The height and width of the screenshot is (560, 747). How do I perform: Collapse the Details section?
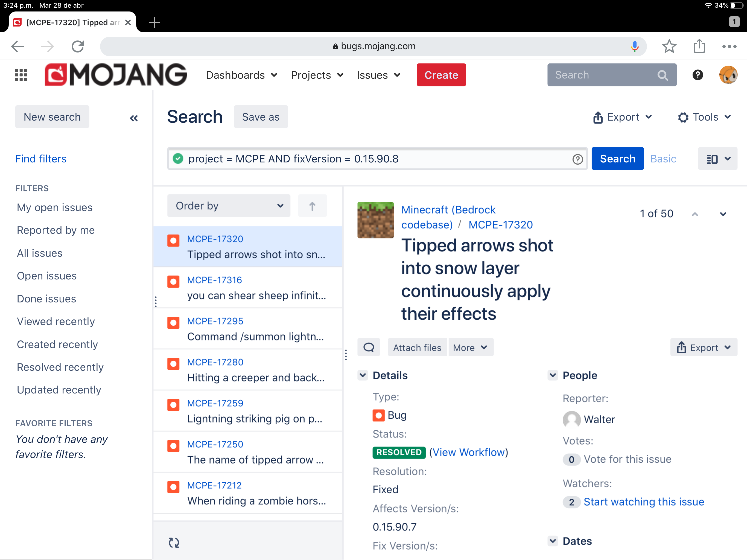point(363,375)
